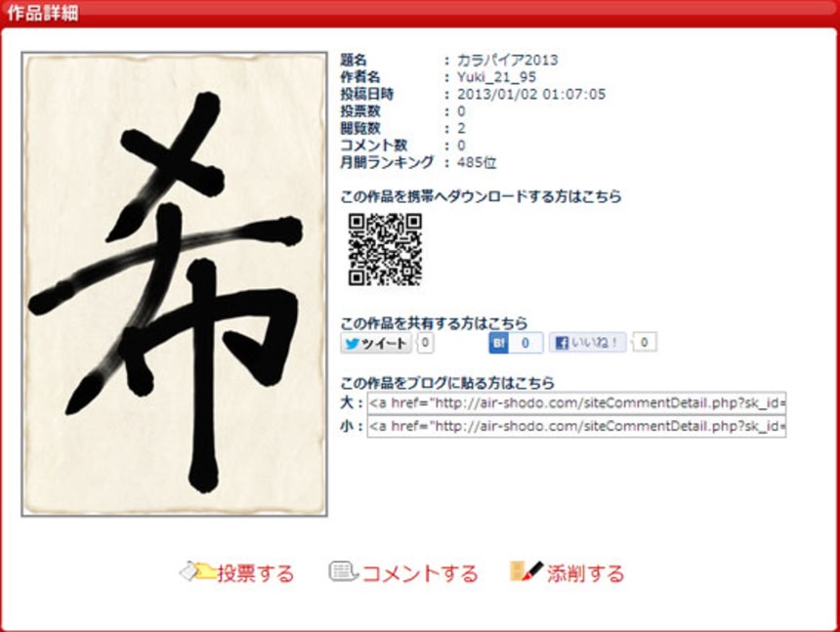Viewport: 840px width, 632px height.
Task: Click the vote ballot icon beside 投票する
Action: (196, 572)
